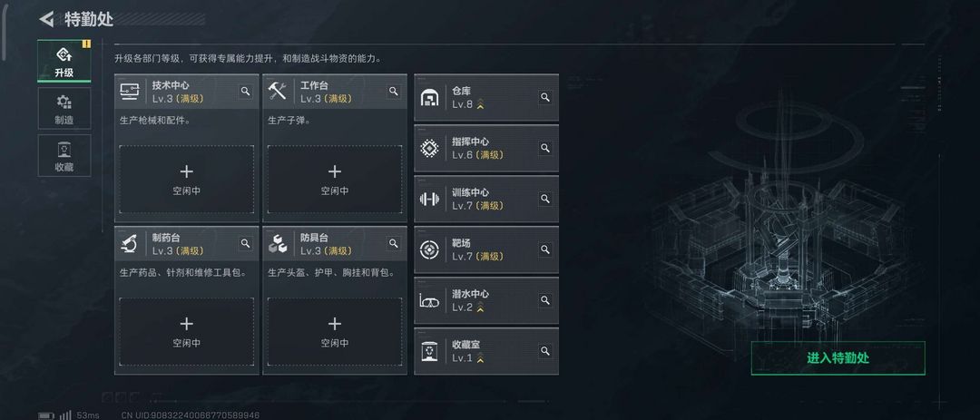
Task: Click the magnifier icon on 防具台
Action: (394, 243)
